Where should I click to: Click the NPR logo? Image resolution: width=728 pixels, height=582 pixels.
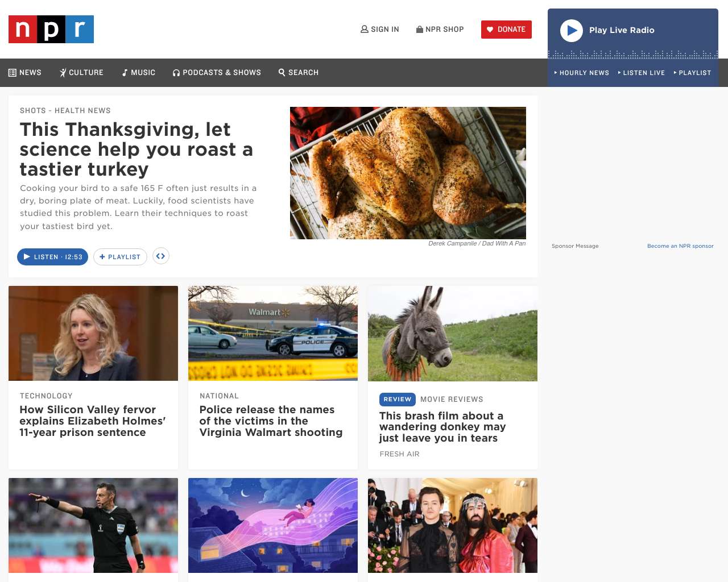(x=51, y=29)
